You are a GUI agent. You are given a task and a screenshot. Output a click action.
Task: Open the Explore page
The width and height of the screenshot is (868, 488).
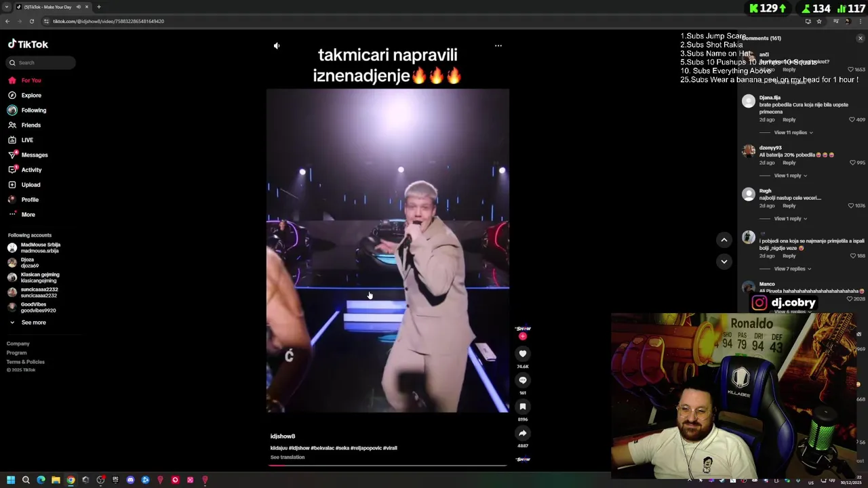(x=24, y=95)
